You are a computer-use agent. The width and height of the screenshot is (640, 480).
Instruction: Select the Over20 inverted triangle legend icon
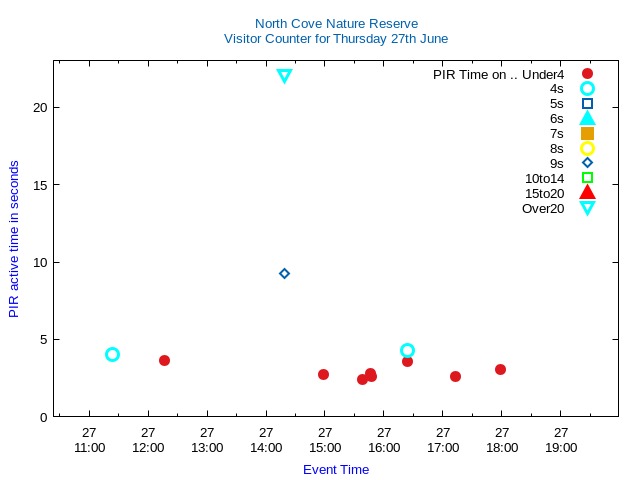tap(587, 208)
